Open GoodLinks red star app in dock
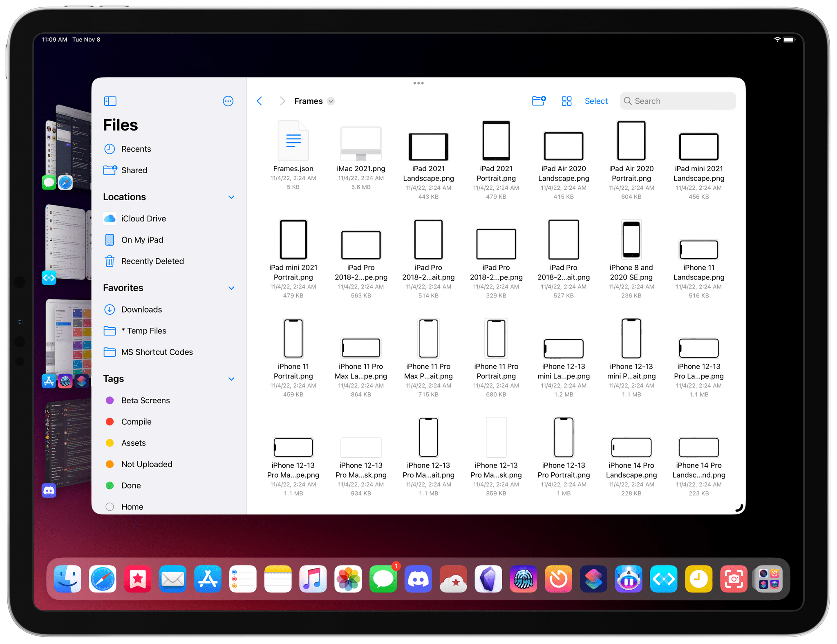Screen dimensions: 837x644 point(138,579)
